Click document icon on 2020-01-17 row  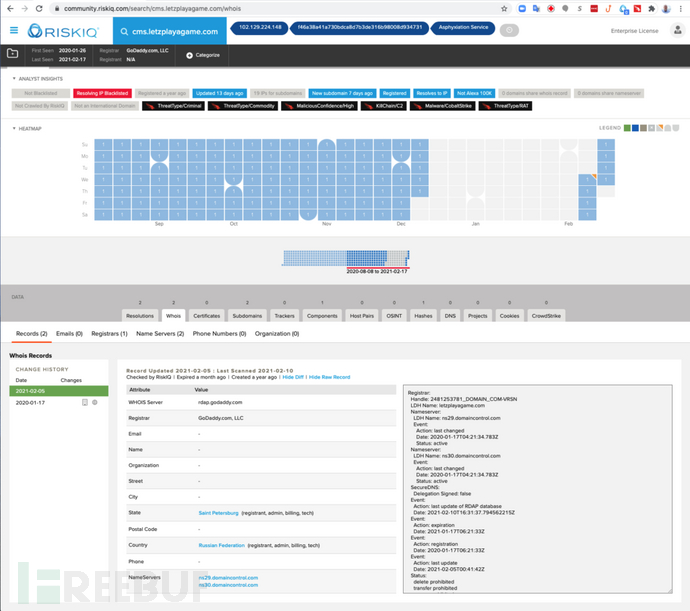(85, 402)
